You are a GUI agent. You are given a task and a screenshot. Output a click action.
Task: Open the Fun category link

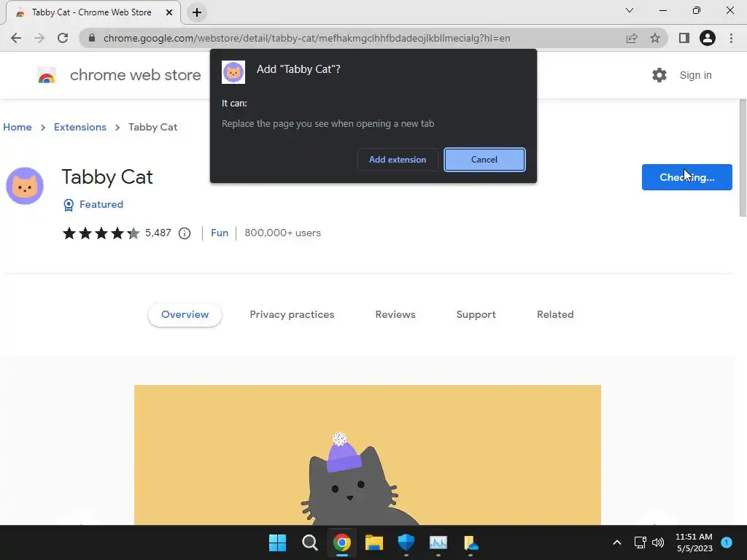(220, 233)
